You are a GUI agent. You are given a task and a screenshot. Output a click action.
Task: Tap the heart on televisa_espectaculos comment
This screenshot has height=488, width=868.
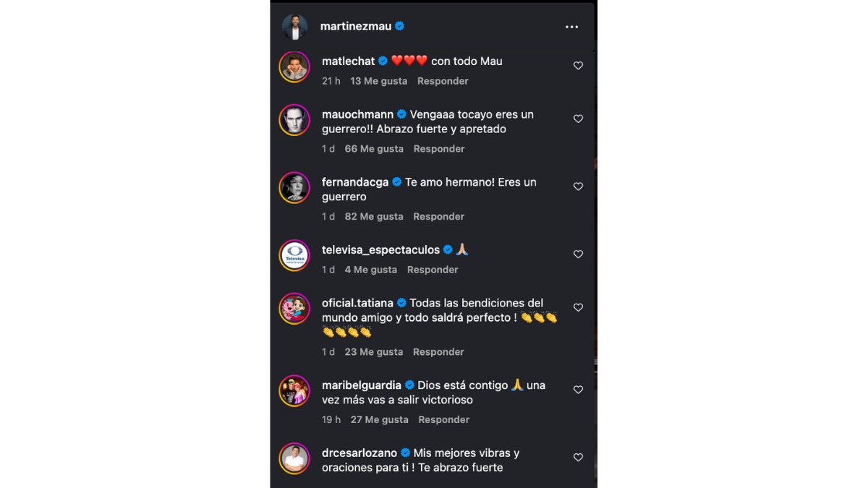[x=578, y=254]
